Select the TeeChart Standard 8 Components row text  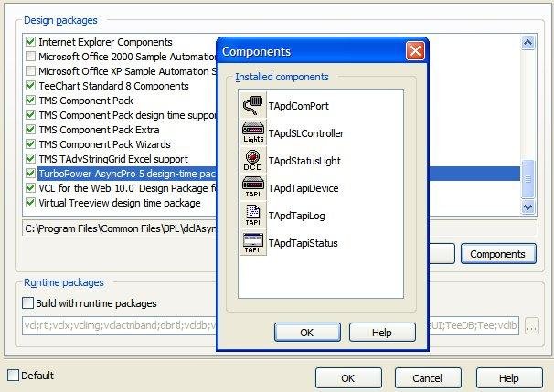point(113,86)
